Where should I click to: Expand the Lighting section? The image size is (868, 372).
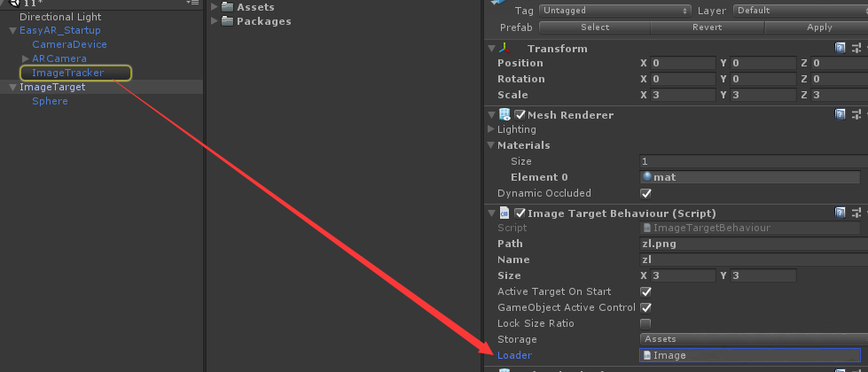tap(492, 129)
